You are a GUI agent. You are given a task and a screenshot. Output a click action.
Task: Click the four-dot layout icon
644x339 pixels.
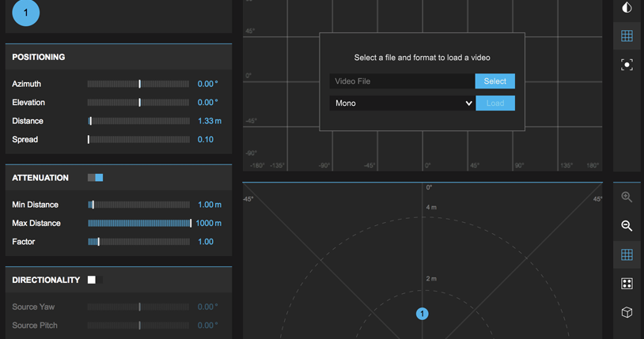coord(627,284)
